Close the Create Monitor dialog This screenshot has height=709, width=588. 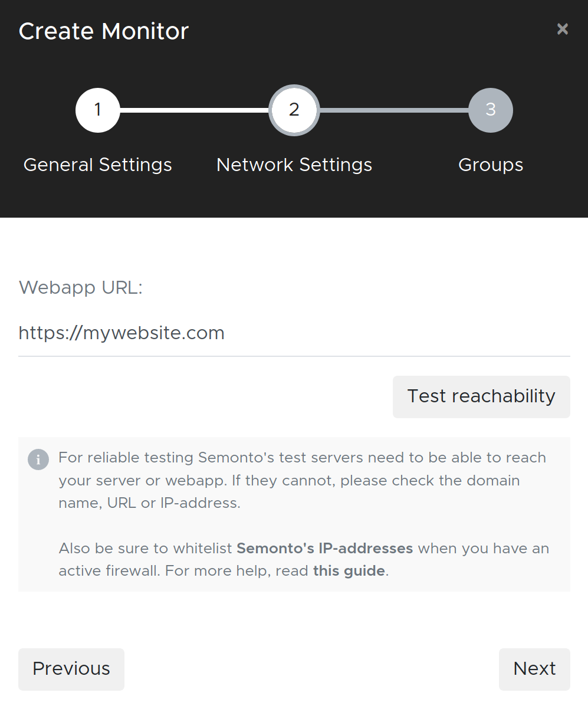click(x=562, y=29)
